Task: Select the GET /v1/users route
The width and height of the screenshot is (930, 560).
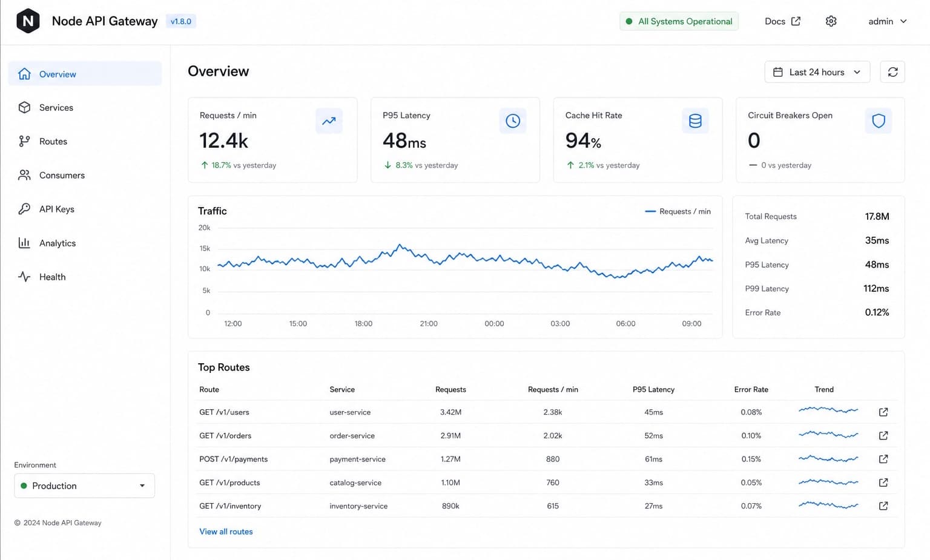Action: [224, 412]
